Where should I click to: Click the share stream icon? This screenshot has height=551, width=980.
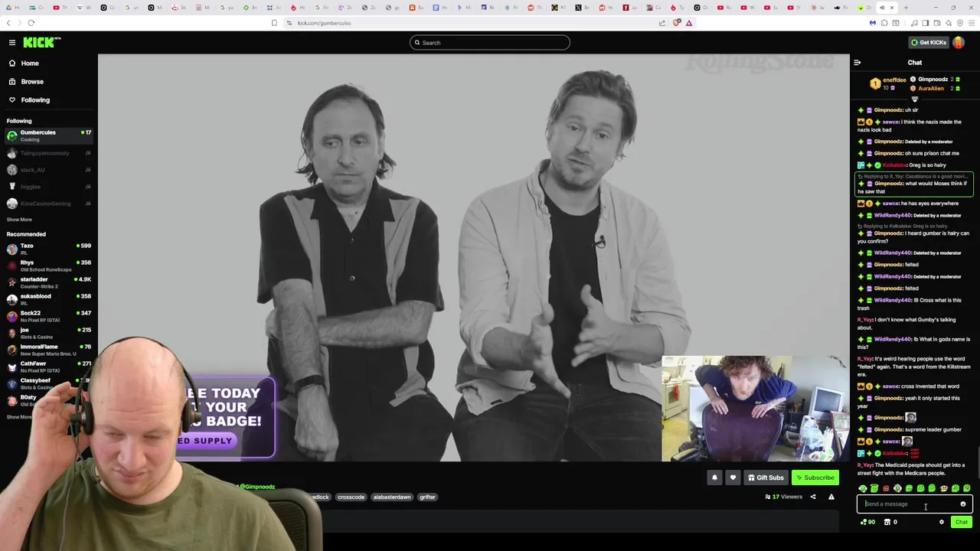(813, 497)
